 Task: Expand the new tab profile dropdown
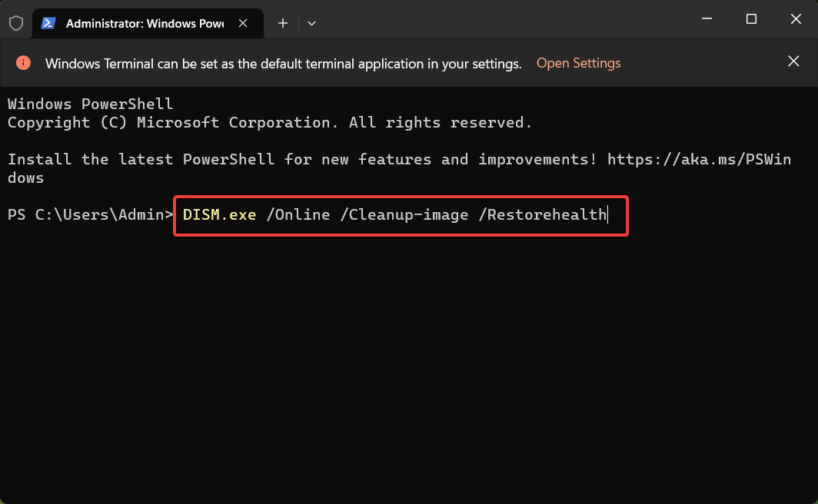(311, 23)
